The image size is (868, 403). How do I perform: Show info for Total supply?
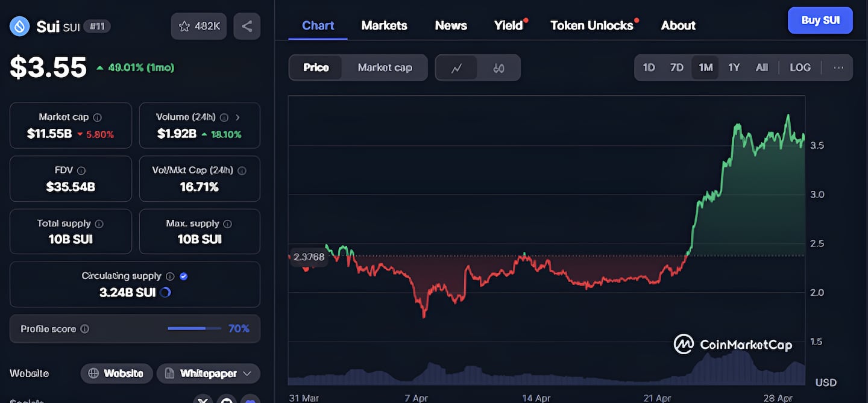click(99, 223)
